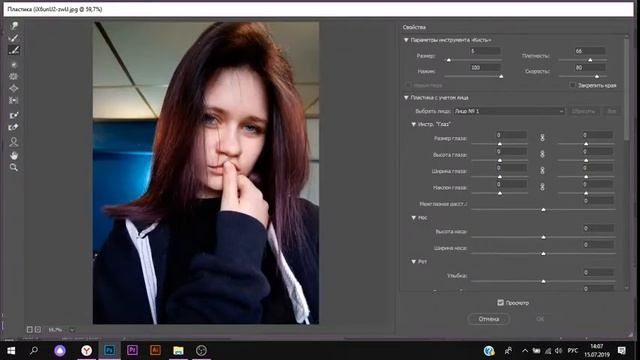
Task: Toggle link icon for Высота глаза
Action: coord(542,154)
